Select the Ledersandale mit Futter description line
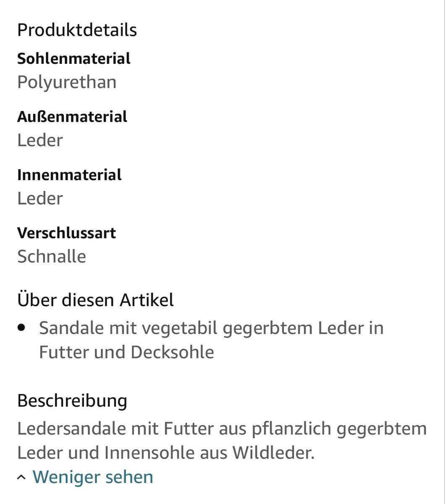445x504 pixels. (x=222, y=429)
